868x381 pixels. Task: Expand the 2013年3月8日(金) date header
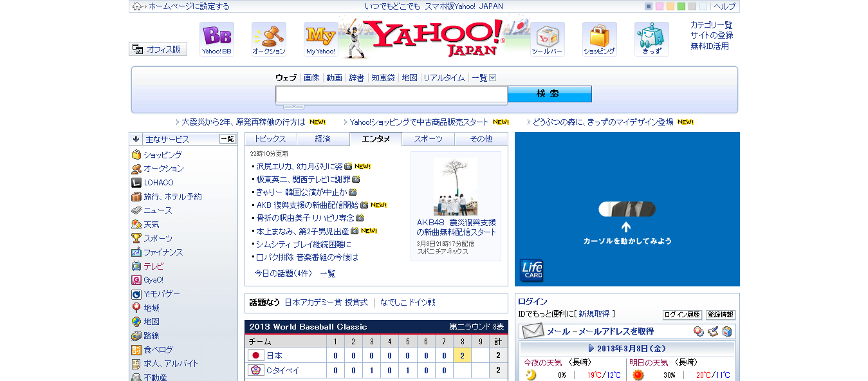point(628,348)
